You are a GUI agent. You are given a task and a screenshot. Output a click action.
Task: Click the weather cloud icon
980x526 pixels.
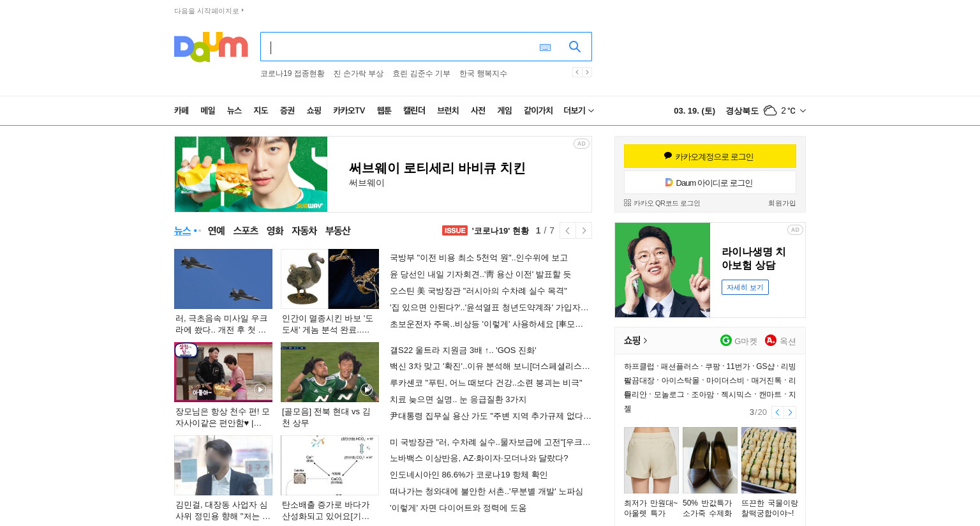770,110
